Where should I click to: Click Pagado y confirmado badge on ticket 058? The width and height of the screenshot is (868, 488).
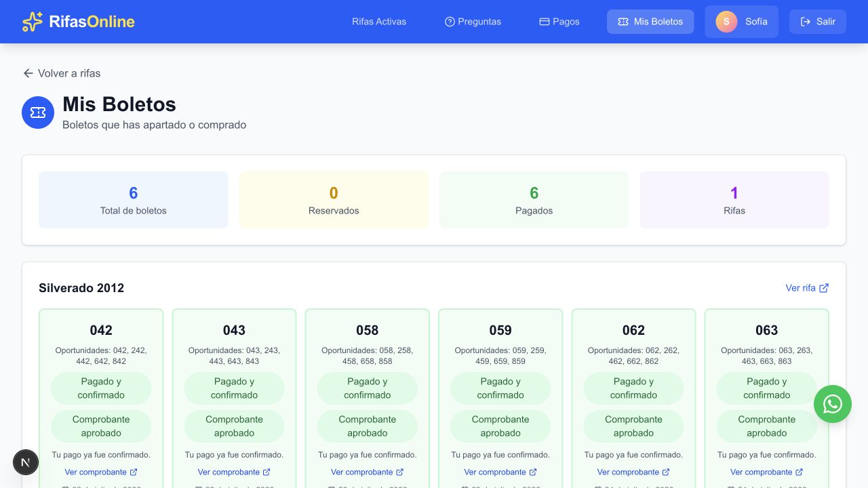point(368,388)
